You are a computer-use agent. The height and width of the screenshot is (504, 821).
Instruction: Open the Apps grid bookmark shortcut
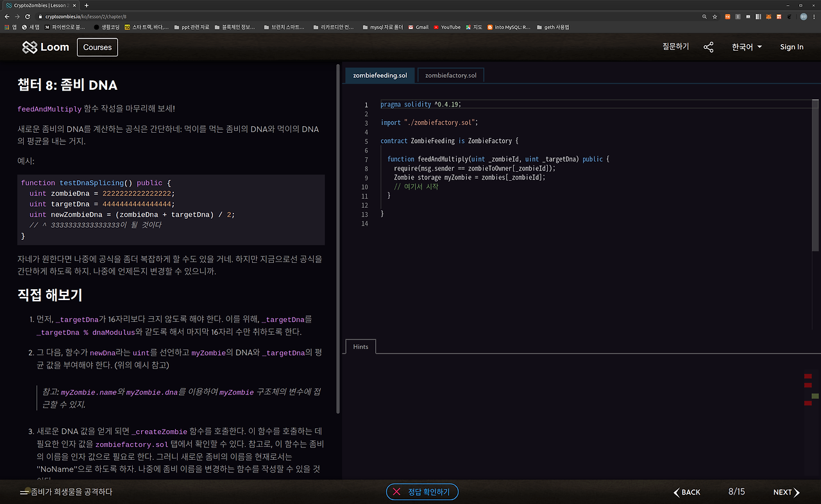(10, 27)
